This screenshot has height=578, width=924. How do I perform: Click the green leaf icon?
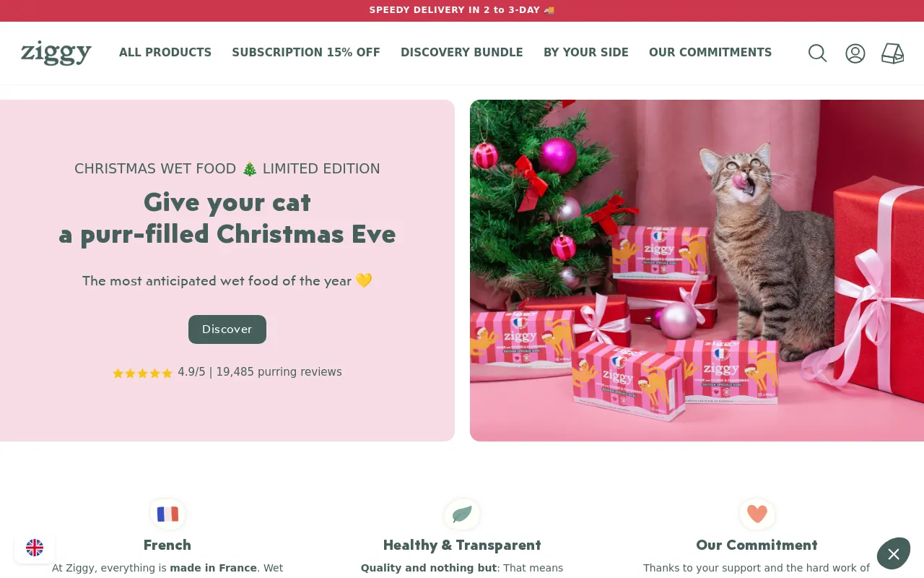coord(462,514)
